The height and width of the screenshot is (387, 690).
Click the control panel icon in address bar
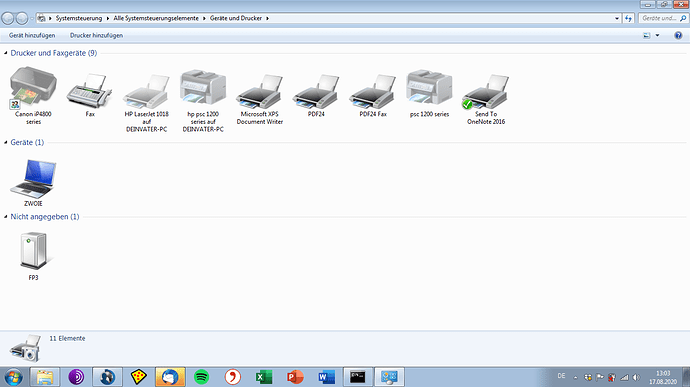[41, 18]
